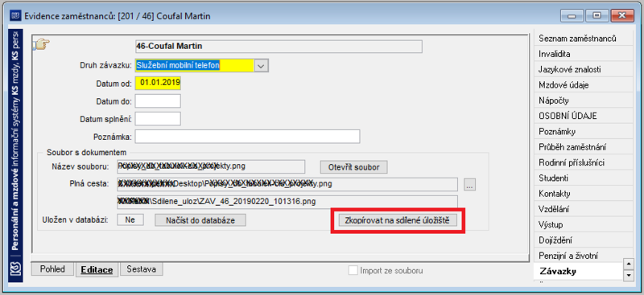Open Rodinní příslušníci section
Screen dimensions: 644x295
point(584,163)
